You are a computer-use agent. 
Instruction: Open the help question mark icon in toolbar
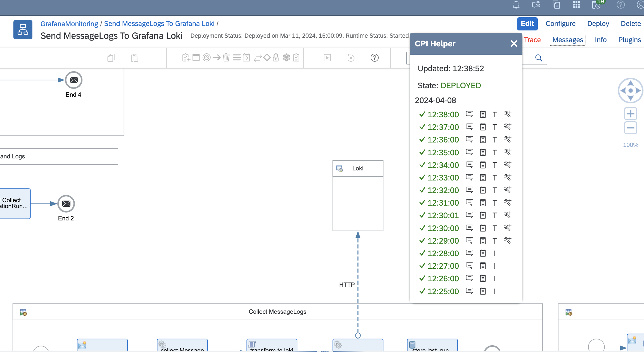tap(375, 58)
